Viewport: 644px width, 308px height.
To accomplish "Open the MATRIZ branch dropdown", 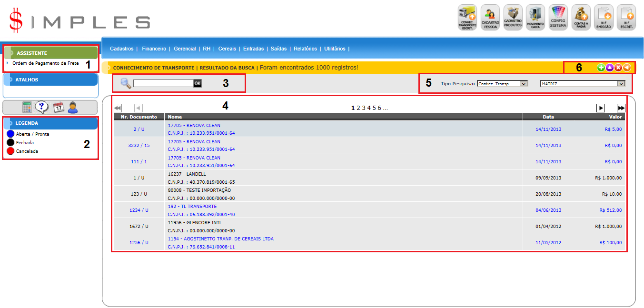I will [x=582, y=84].
